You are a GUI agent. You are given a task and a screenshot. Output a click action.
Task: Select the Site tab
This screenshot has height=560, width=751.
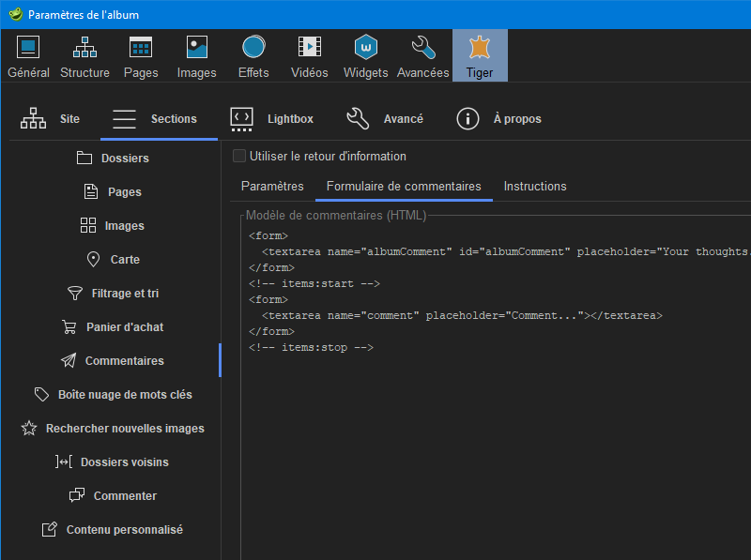(x=52, y=119)
